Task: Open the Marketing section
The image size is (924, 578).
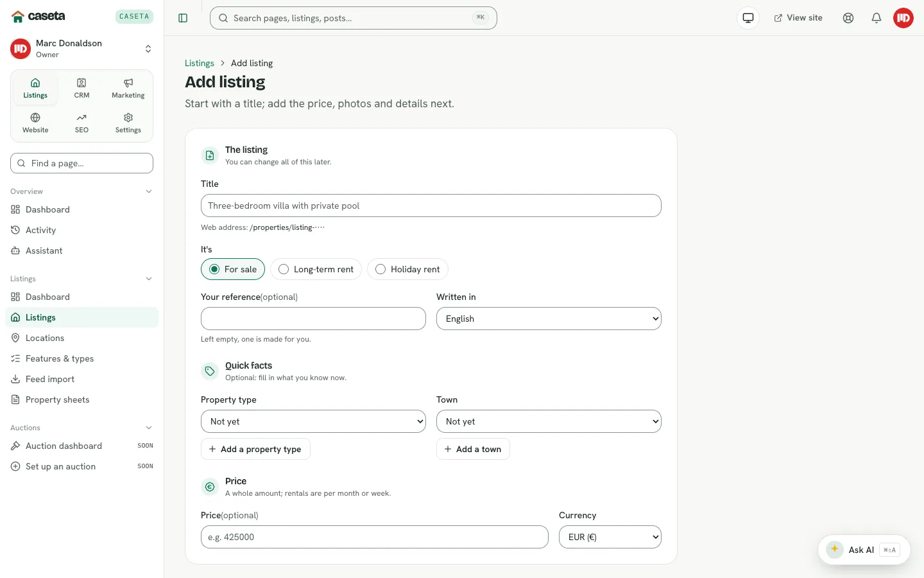Action: (x=128, y=89)
